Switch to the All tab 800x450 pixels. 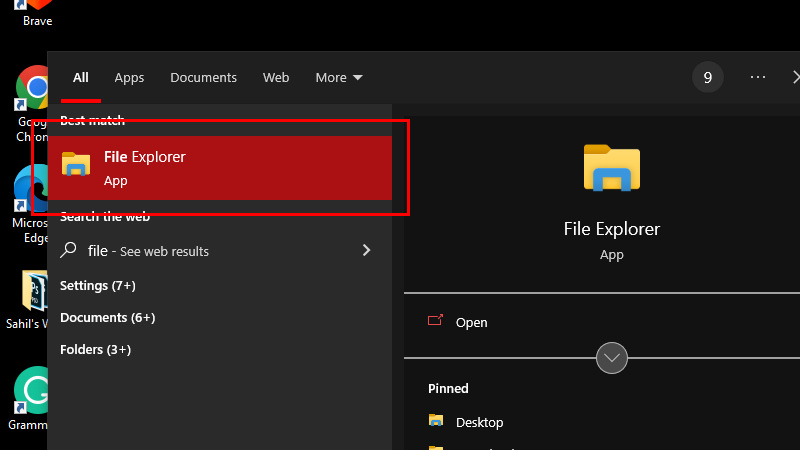(81, 78)
